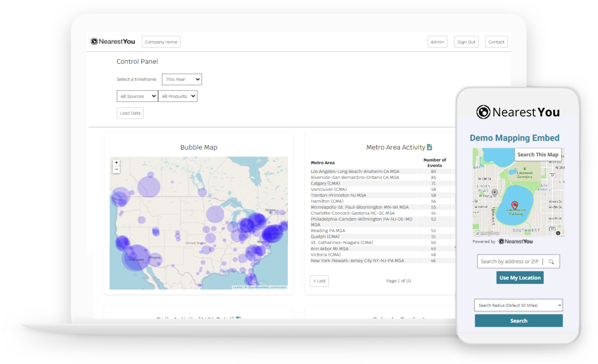This screenshot has height=364, width=598.
Task: Select the Hamilton (CMA) row
Action: pos(382,201)
